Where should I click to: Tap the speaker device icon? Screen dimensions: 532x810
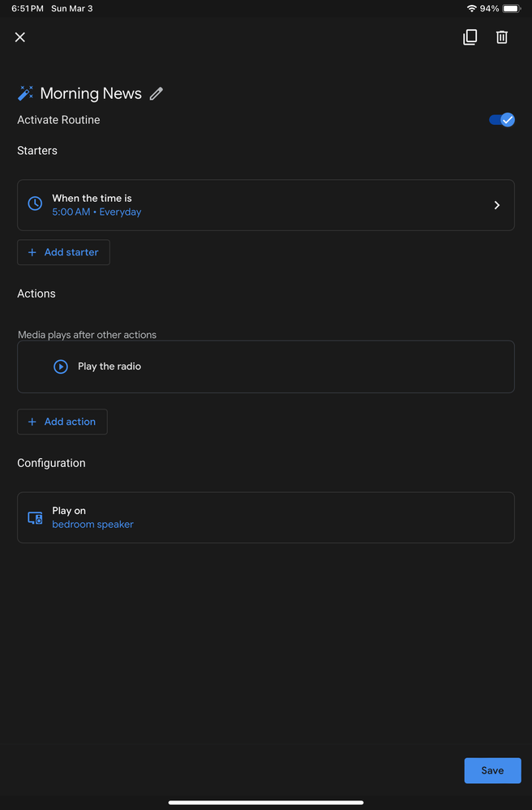(35, 517)
